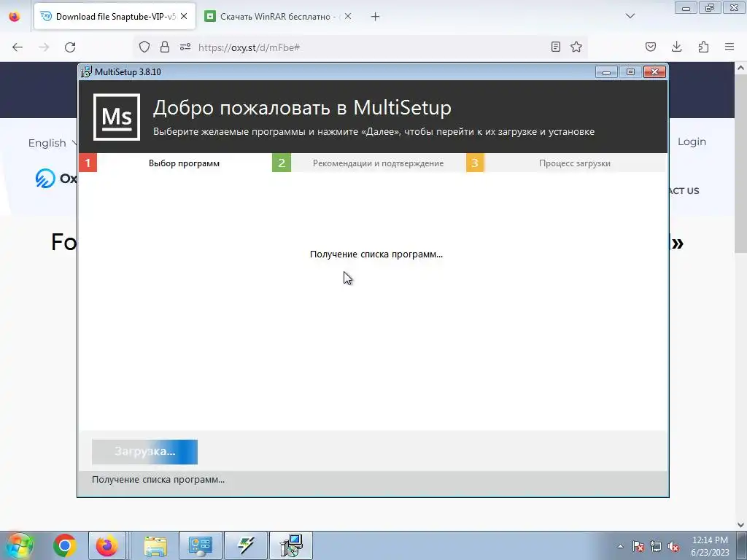Open a new Firefox tab
Viewport: 747px width, 560px height.
pos(376,17)
